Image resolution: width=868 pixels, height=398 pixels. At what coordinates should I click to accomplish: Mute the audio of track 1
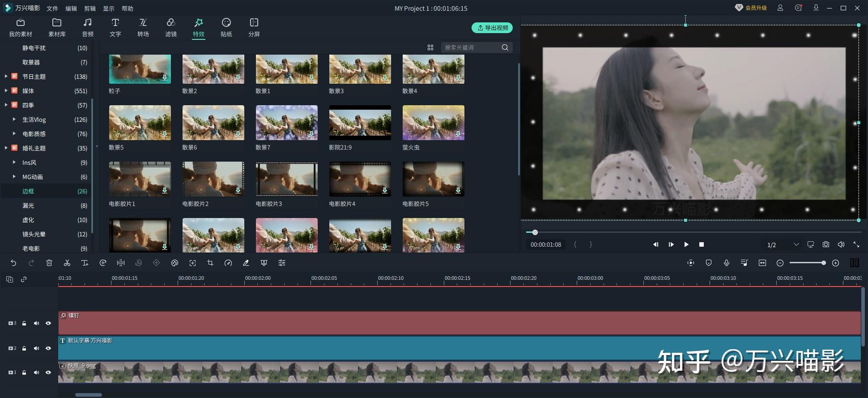[x=36, y=372]
